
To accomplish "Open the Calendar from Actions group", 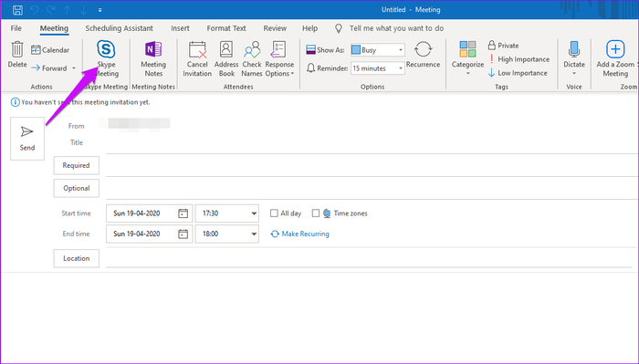I will pyautogui.click(x=50, y=50).
